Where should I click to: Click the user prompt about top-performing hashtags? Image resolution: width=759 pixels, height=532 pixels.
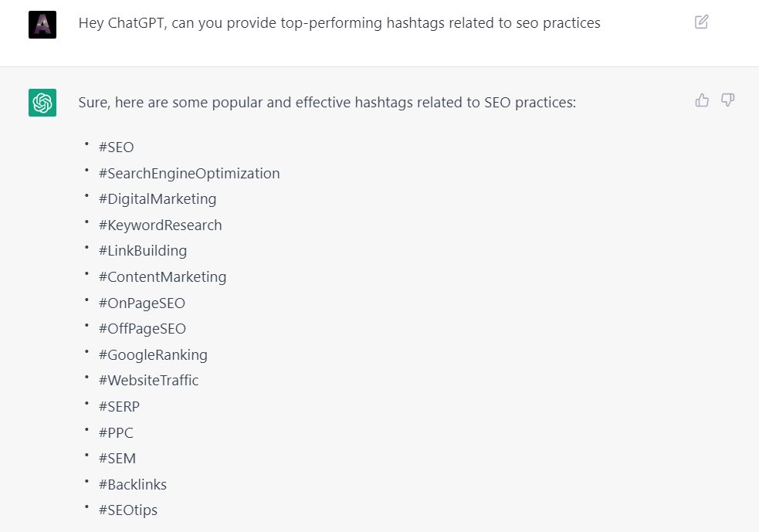(339, 23)
